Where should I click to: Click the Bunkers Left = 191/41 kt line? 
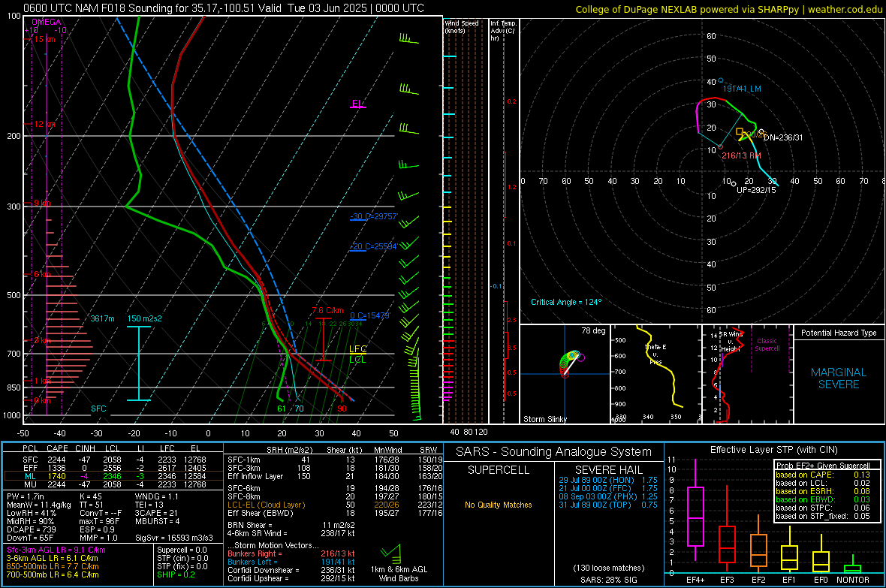[291, 562]
